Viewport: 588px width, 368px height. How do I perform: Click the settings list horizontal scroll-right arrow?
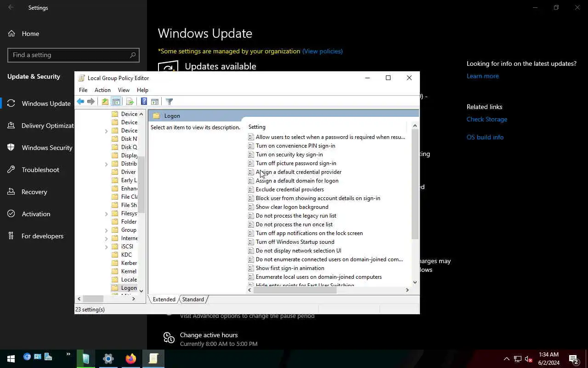407,290
